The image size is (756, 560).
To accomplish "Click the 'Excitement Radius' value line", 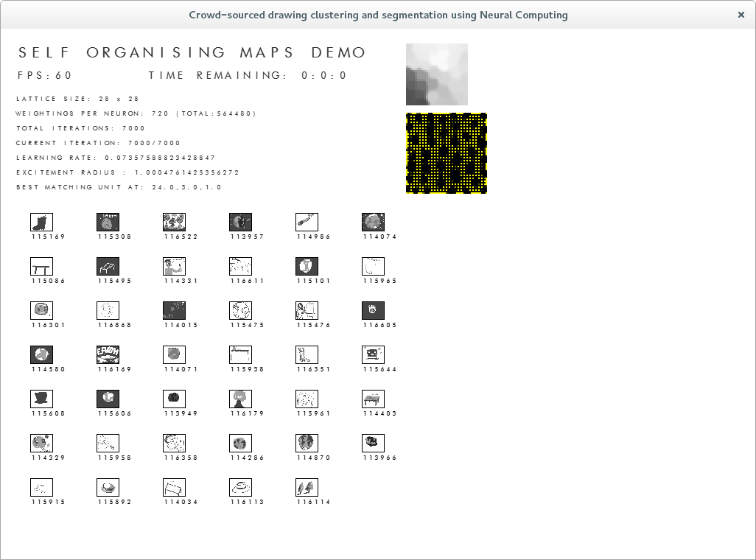I will [127, 172].
